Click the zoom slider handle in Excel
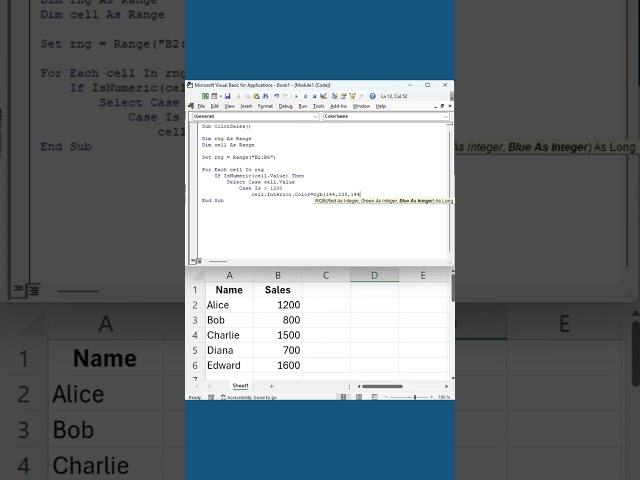The height and width of the screenshot is (480, 640). 415,397
